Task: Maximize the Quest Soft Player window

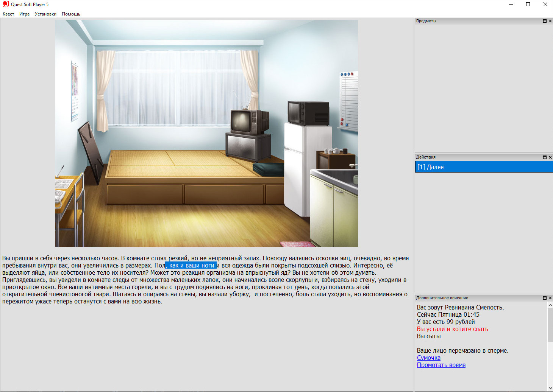Action: click(x=528, y=4)
